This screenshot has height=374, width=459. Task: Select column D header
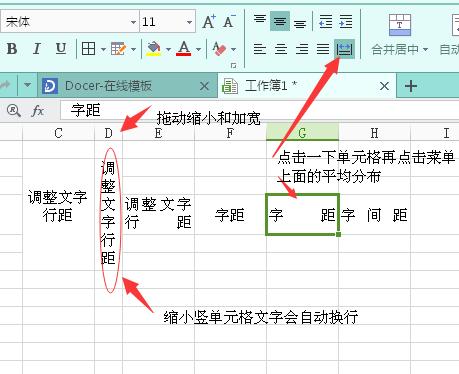pos(108,133)
